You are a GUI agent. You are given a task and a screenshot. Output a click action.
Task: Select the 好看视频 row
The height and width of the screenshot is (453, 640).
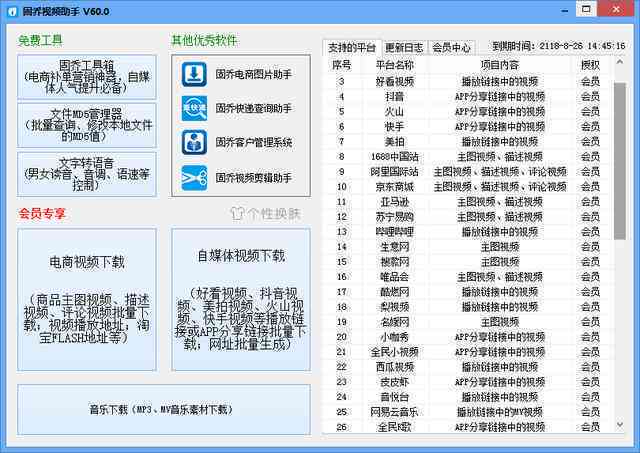point(467,82)
